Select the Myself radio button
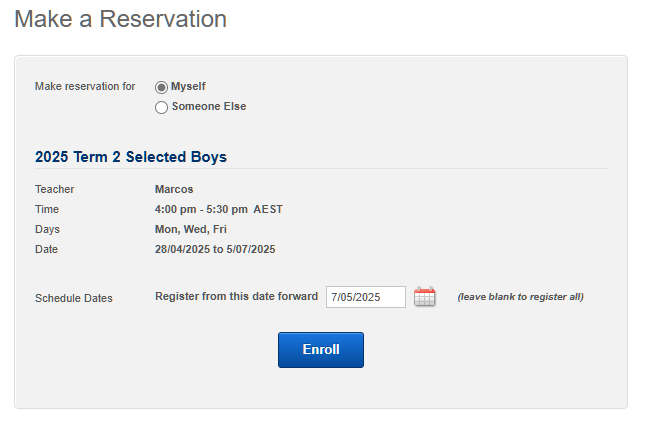 pyautogui.click(x=161, y=87)
